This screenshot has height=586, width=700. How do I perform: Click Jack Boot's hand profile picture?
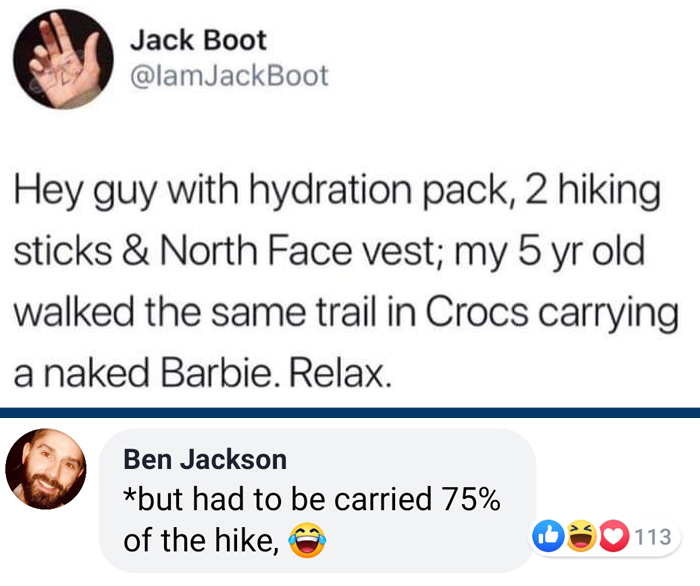(63, 59)
